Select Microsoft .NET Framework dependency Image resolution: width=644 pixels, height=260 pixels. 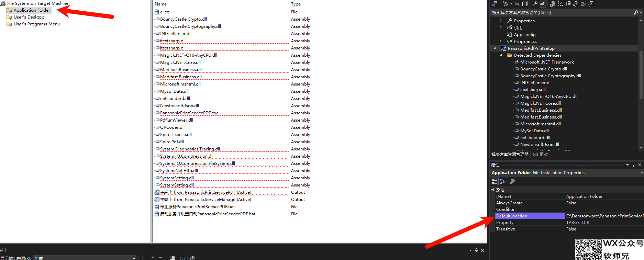pos(547,62)
